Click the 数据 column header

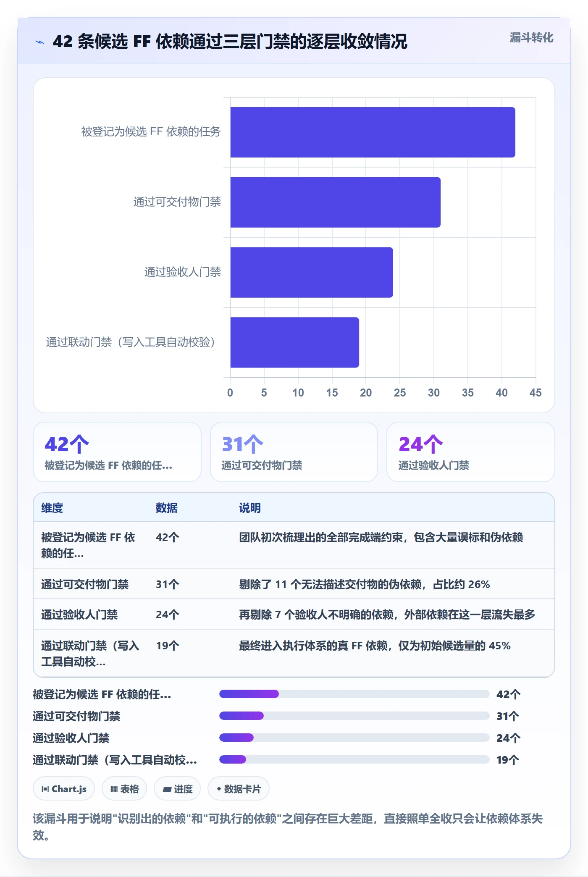pos(167,508)
